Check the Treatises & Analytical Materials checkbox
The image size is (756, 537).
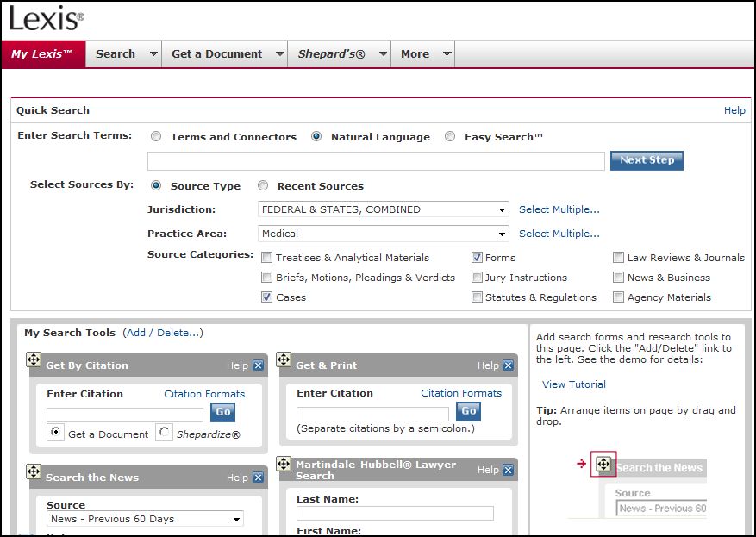coord(267,258)
